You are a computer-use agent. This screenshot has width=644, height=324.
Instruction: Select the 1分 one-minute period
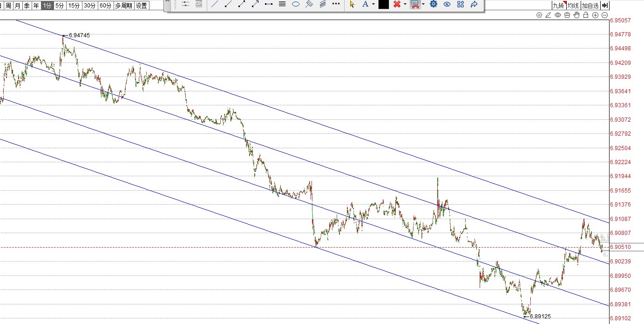pos(47,6)
